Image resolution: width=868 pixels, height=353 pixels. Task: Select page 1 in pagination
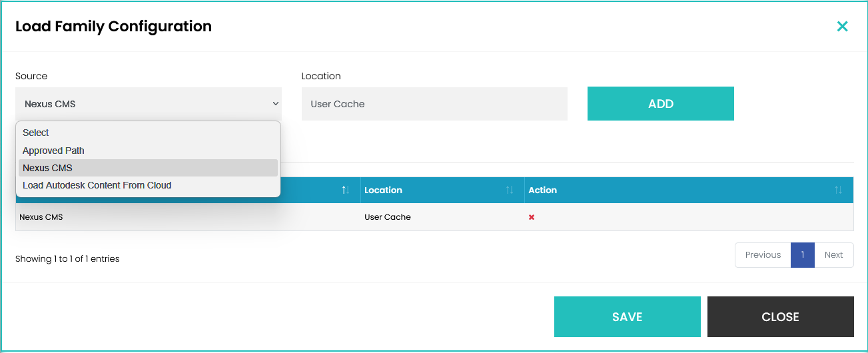point(803,255)
